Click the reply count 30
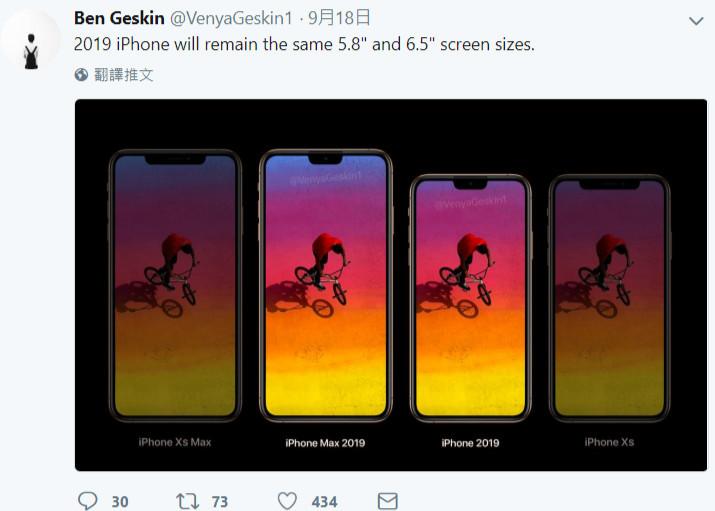Viewport: 715px width, 511px height. click(x=120, y=501)
